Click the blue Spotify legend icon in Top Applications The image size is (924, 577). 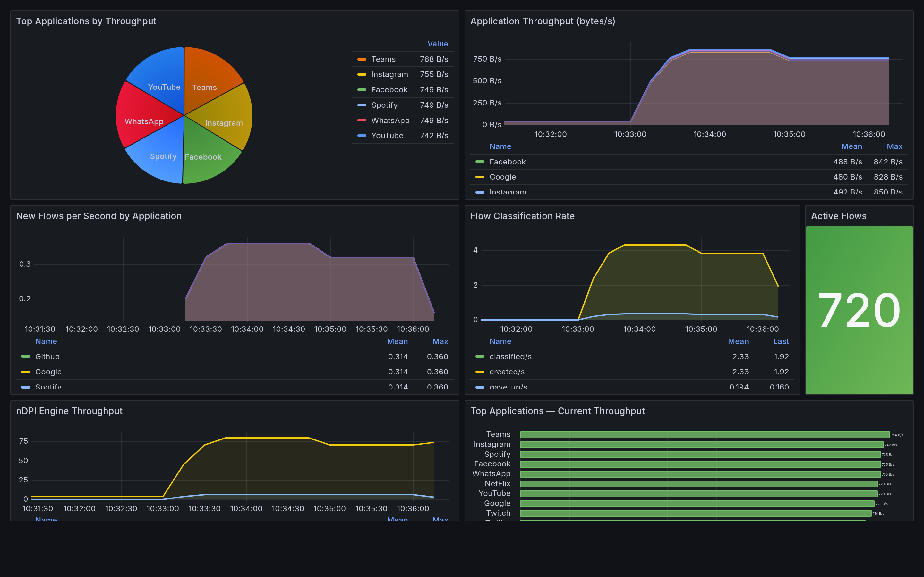pyautogui.click(x=362, y=105)
